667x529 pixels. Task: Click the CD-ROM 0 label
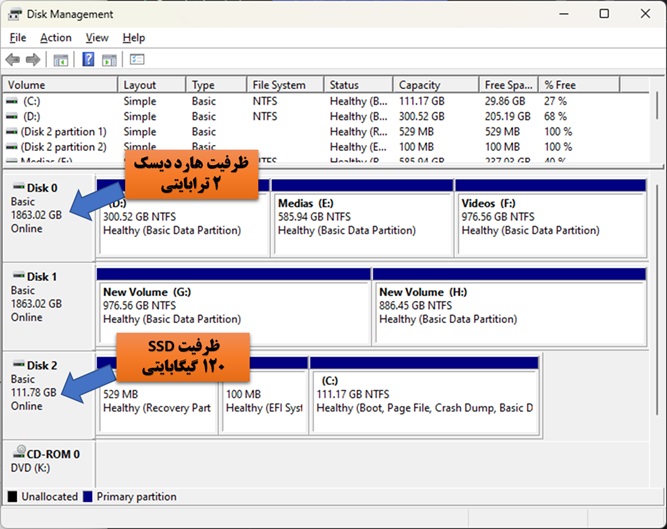point(53,454)
